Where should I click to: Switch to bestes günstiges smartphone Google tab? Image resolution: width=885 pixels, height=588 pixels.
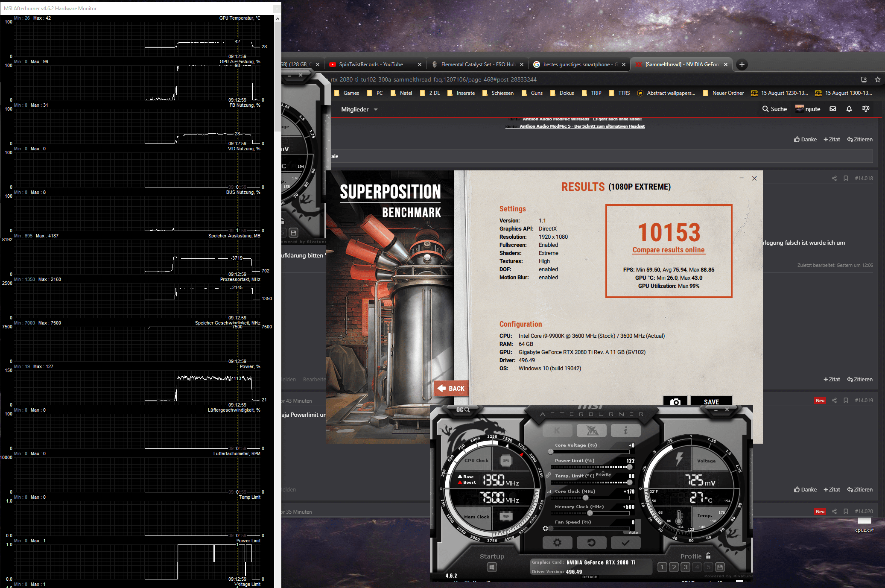point(580,64)
